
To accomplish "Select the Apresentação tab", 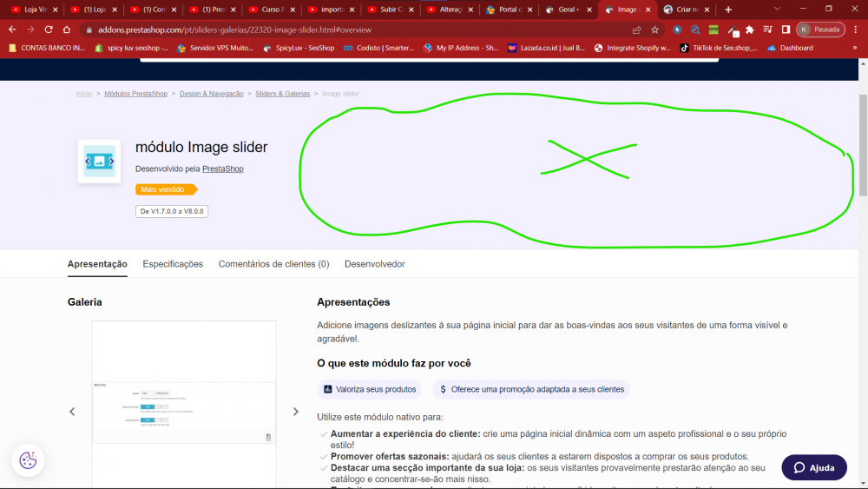I will [97, 264].
